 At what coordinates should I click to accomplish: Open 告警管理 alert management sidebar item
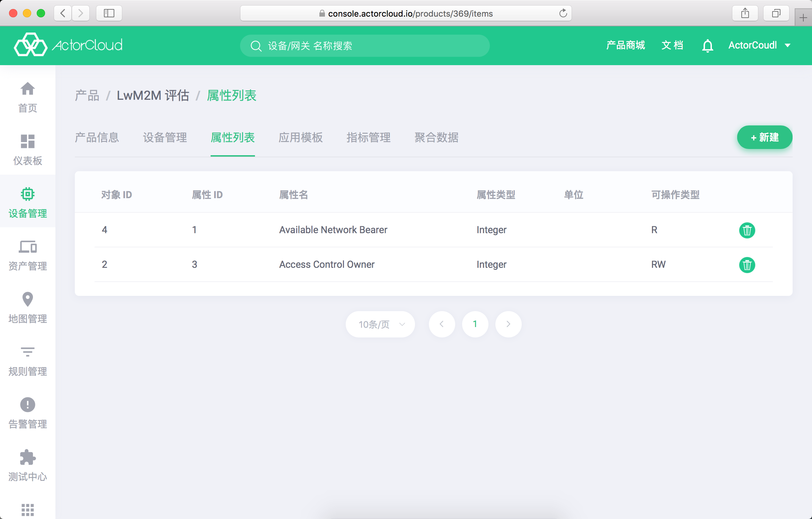pos(28,413)
